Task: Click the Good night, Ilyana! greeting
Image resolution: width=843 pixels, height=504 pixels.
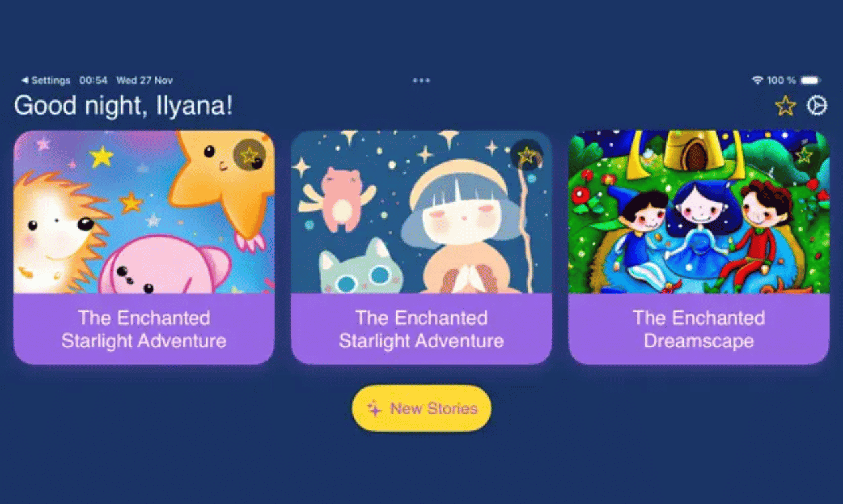Action: point(123,106)
